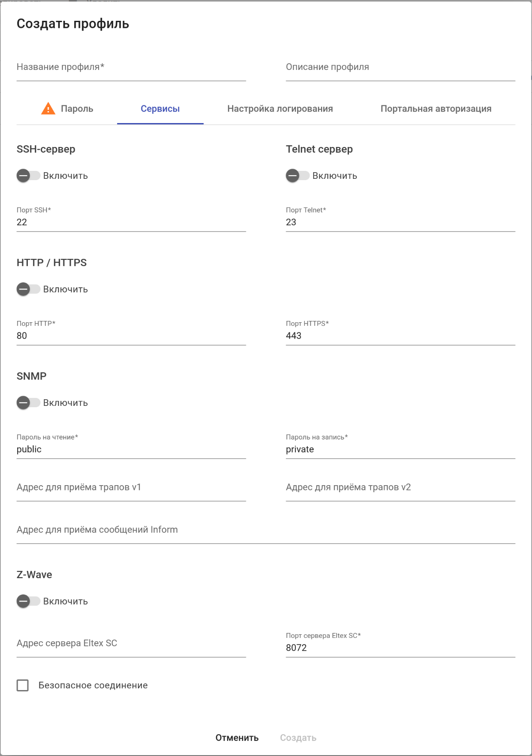The height and width of the screenshot is (756, 532).
Task: Enable the Telnet сервер toggle
Action: click(x=298, y=176)
